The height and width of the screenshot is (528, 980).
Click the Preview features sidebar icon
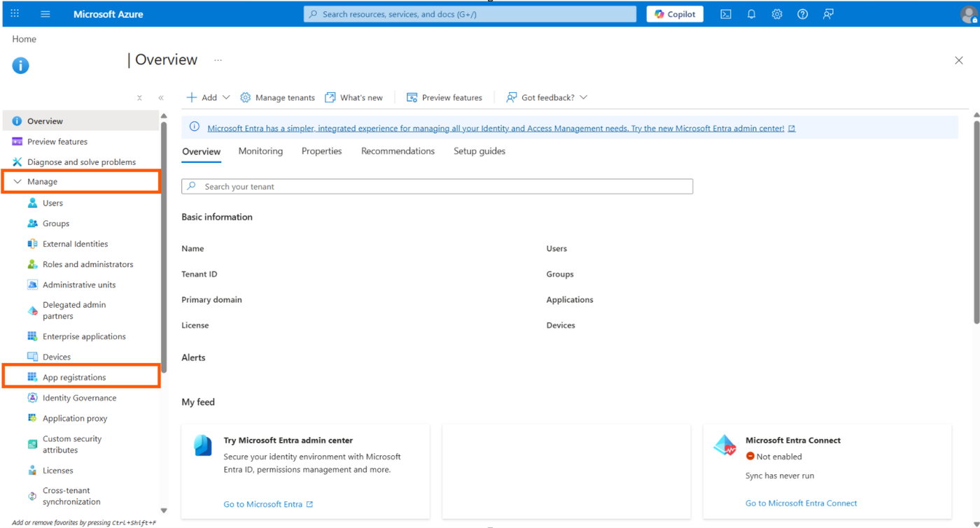(x=17, y=141)
